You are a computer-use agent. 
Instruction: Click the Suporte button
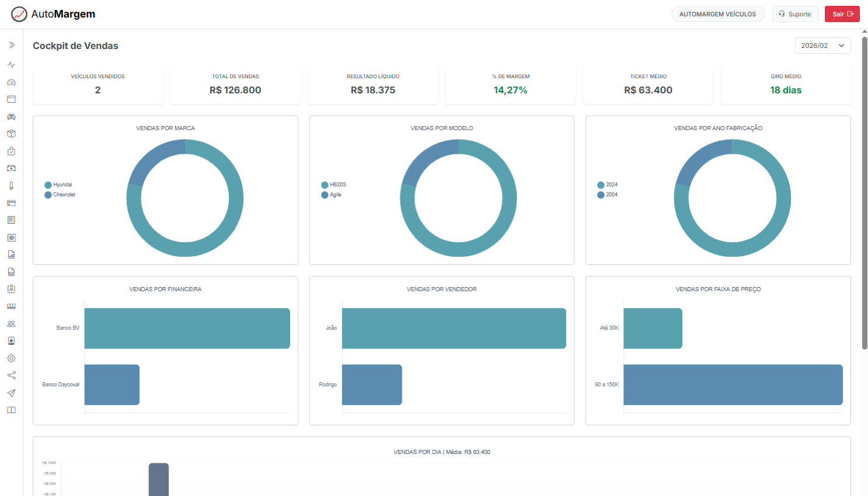pos(795,14)
